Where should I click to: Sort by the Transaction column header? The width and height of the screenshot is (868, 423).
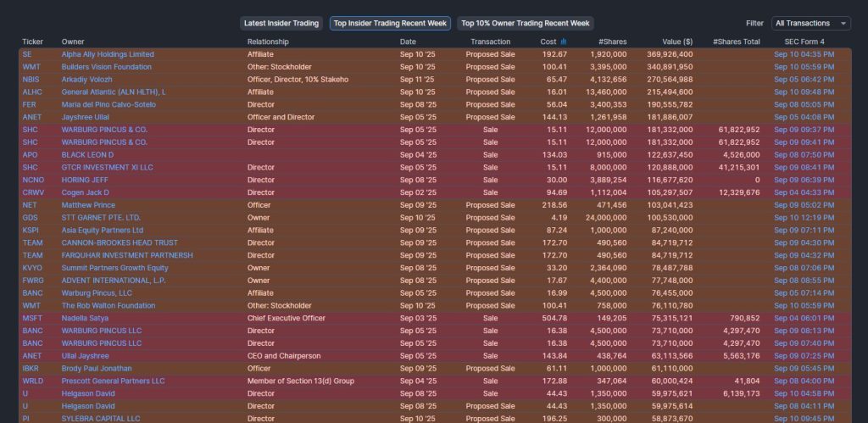490,42
